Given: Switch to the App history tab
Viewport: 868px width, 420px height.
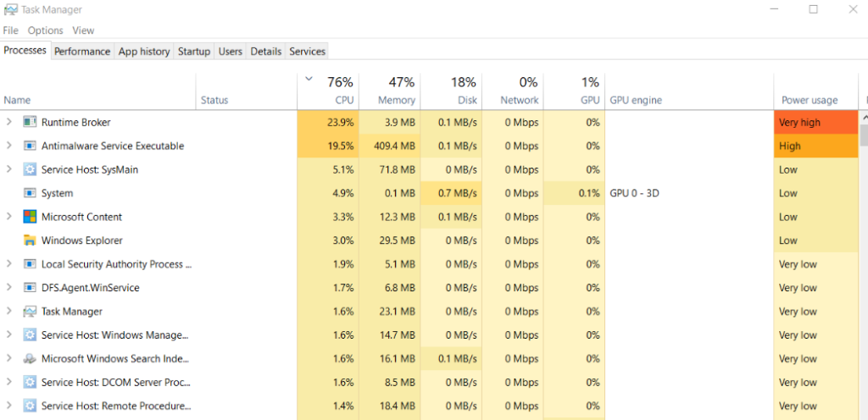Looking at the screenshot, I should point(144,52).
